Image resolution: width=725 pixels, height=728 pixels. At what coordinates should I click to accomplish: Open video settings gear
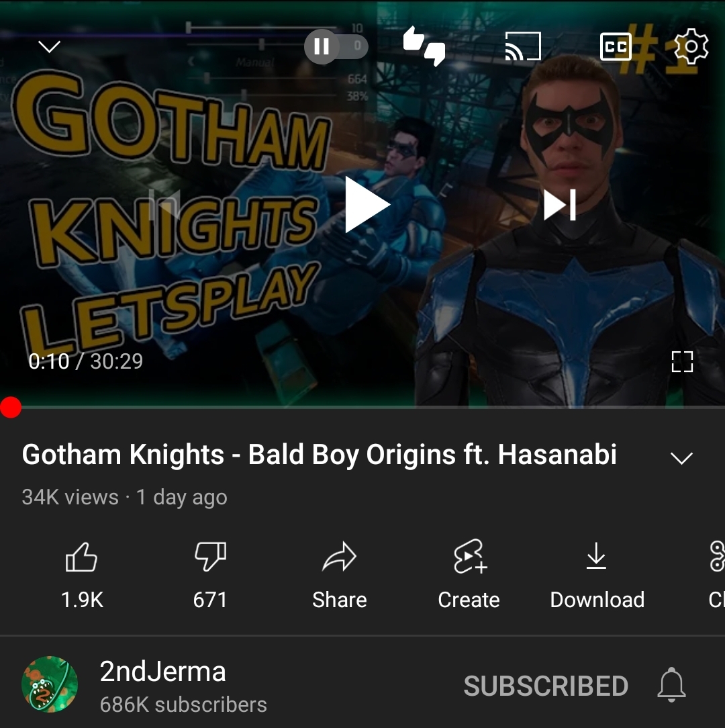[691, 46]
